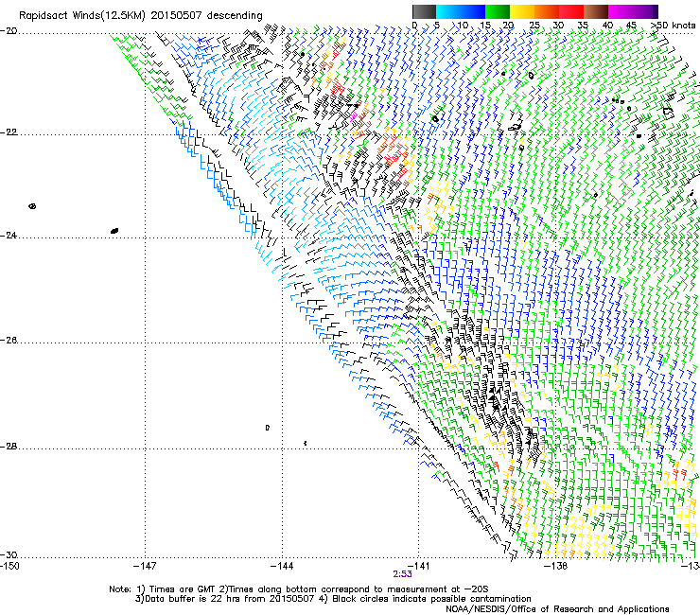The image size is (700, 615).
Task: Click the purple '2:53' time label
Action: [402, 574]
